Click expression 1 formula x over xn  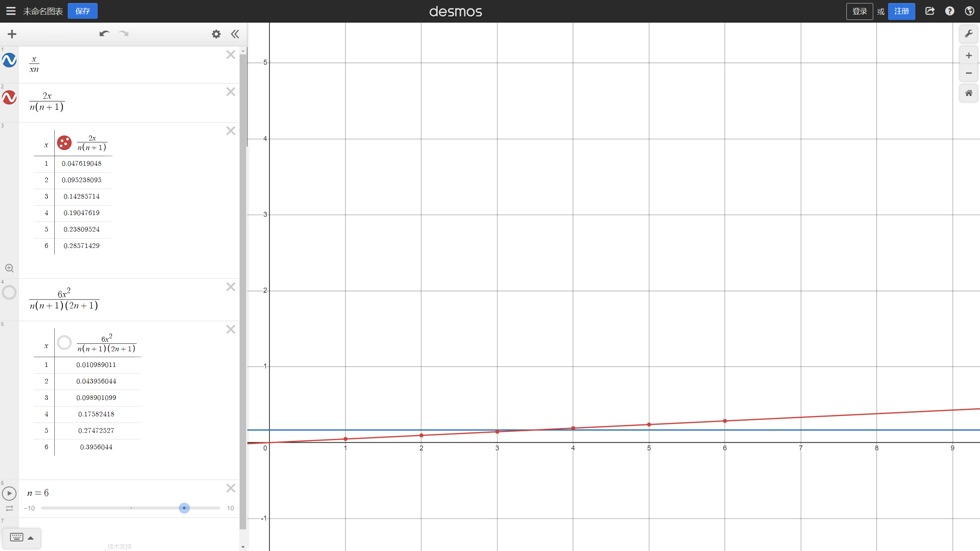click(34, 64)
